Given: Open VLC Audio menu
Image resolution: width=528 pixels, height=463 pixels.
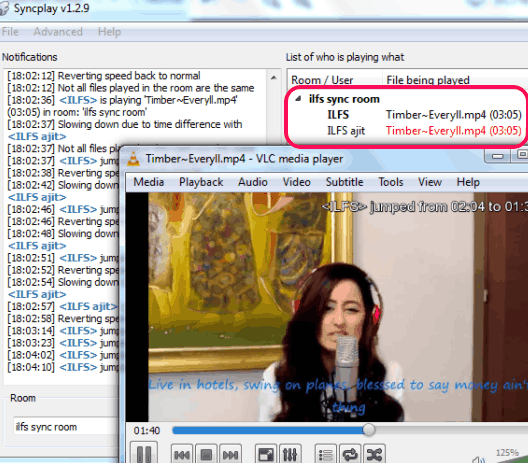Looking at the screenshot, I should [x=253, y=182].
